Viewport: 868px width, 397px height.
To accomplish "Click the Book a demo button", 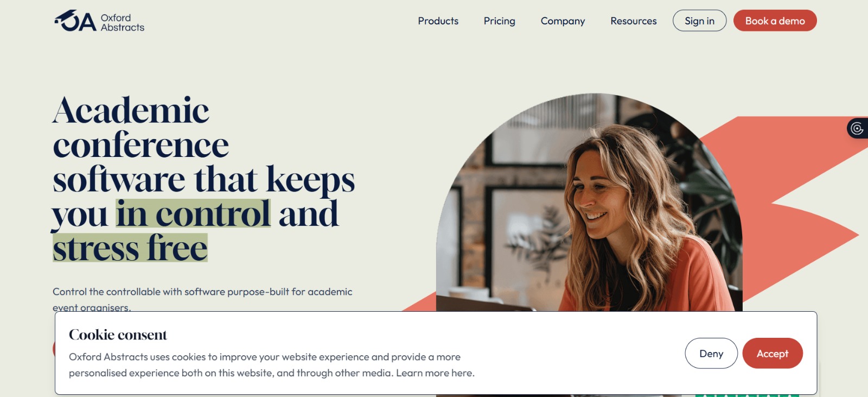I will (775, 21).
